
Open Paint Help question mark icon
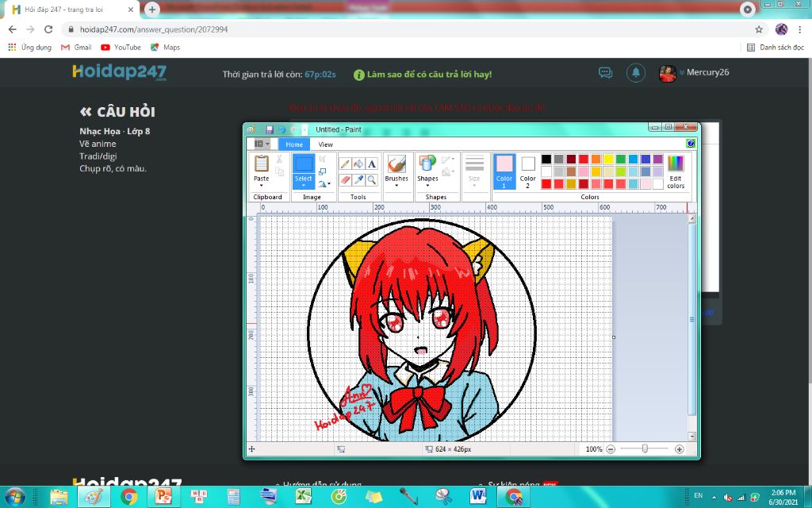tap(691, 144)
